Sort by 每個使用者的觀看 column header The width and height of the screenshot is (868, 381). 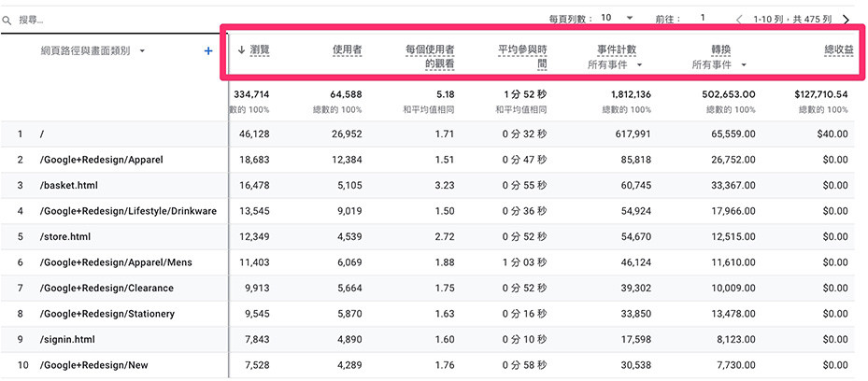coord(430,57)
